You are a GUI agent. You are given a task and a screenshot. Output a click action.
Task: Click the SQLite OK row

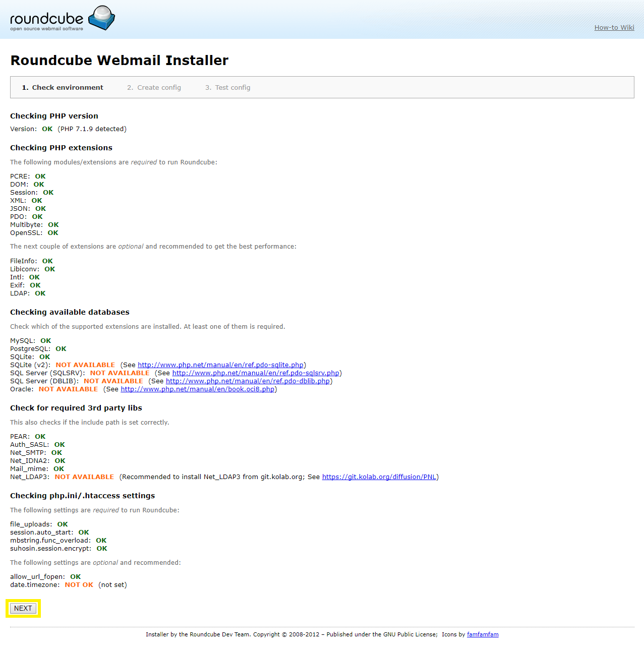[30, 357]
